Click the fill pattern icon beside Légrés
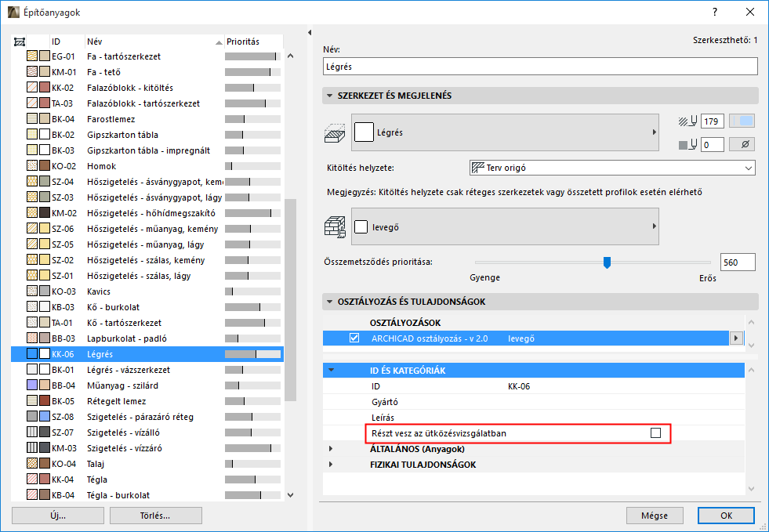The image size is (769, 532). (x=365, y=132)
